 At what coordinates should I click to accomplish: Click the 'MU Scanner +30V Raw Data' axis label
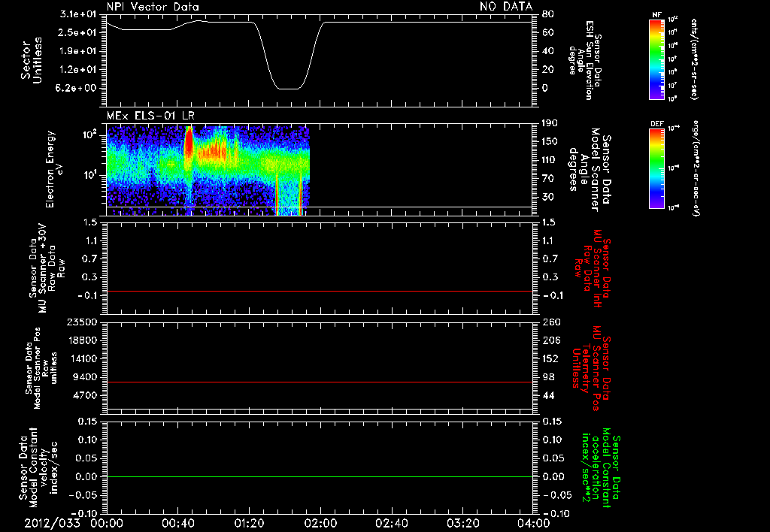click(47, 269)
